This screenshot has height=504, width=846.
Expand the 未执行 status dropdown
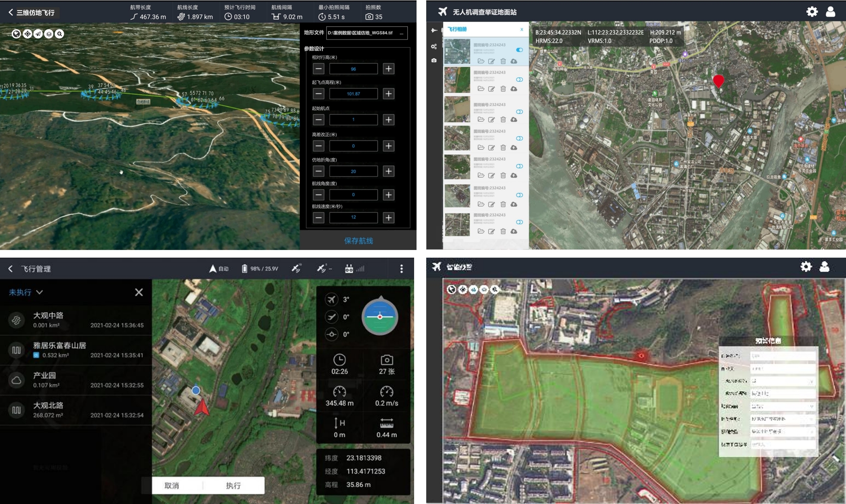[x=26, y=292]
